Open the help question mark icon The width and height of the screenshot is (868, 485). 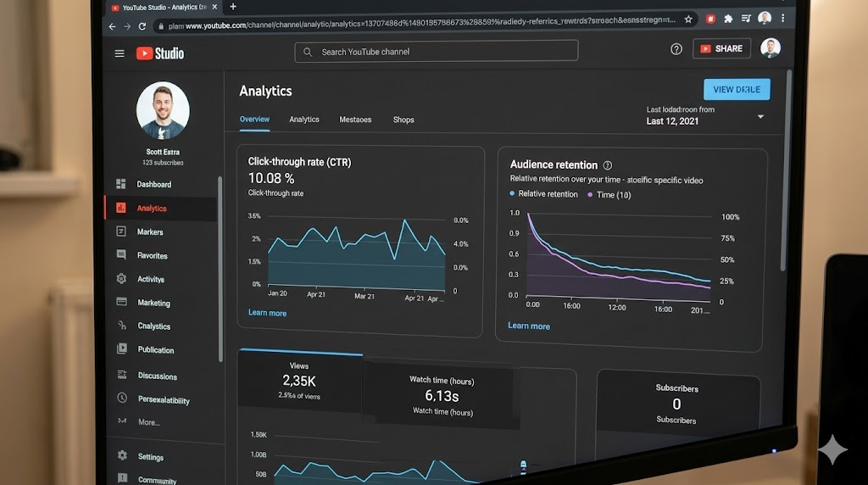pos(676,49)
